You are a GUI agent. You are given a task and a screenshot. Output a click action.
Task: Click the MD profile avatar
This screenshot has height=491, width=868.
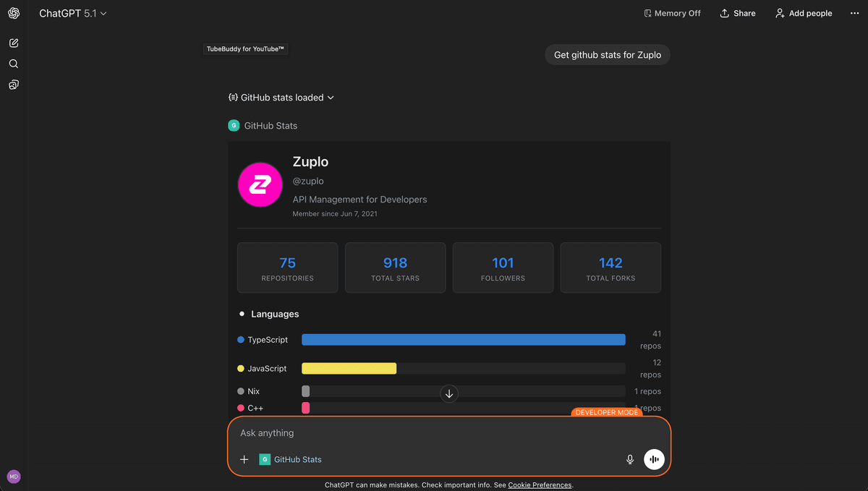tap(13, 476)
